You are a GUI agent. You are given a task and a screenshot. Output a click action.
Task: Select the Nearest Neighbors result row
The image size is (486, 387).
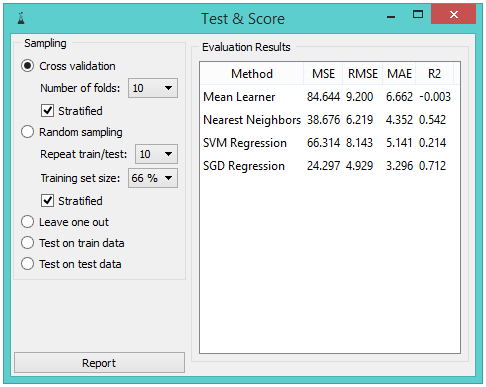point(329,120)
